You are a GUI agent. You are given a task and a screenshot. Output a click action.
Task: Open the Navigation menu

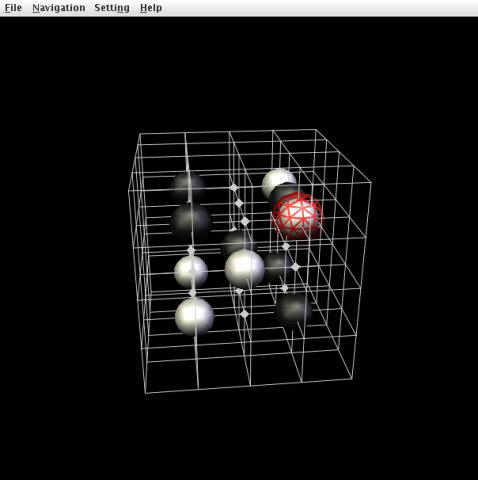59,8
